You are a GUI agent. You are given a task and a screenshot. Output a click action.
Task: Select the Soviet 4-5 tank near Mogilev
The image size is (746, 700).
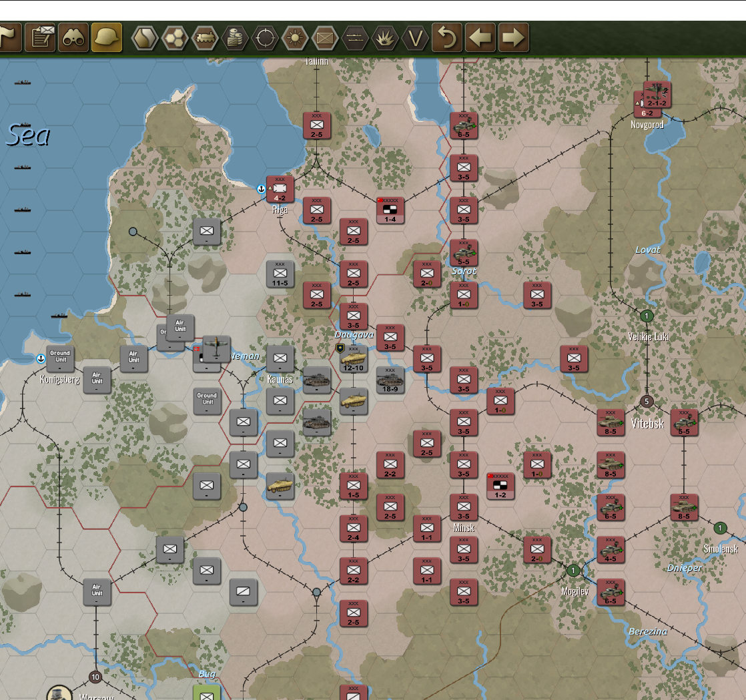pyautogui.click(x=611, y=550)
